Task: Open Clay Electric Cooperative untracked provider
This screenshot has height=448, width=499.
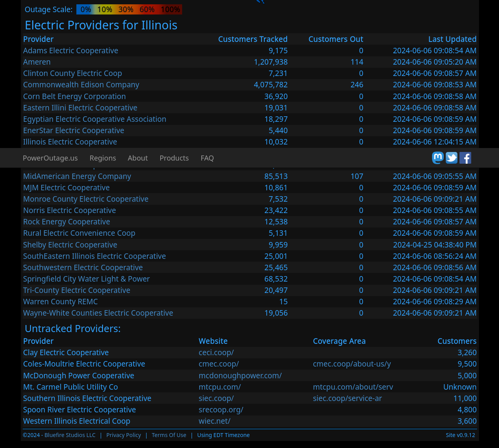Action: coord(66,352)
